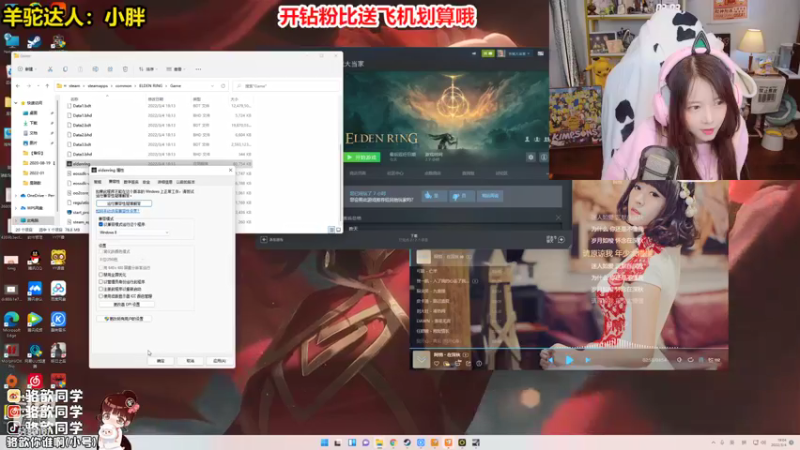This screenshot has height=450, width=800.
Task: Select the Data1.bdt file row
Action: [160, 106]
